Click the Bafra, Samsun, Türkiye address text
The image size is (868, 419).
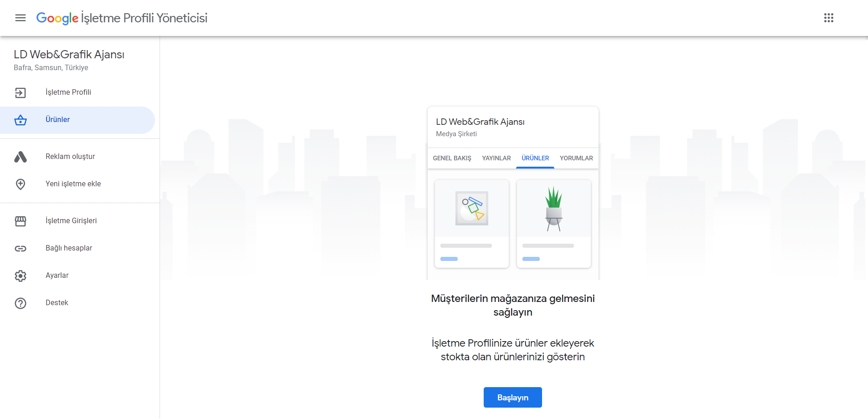[x=51, y=68]
